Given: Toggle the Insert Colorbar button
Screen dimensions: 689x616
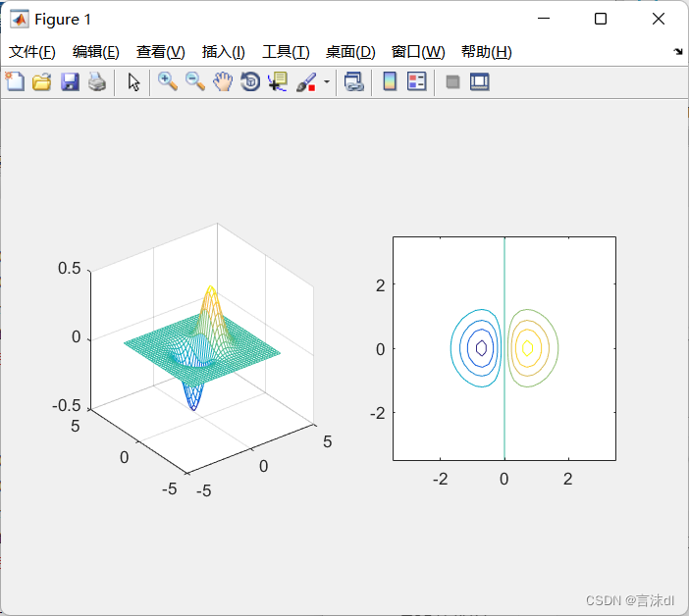Looking at the screenshot, I should pyautogui.click(x=390, y=82).
